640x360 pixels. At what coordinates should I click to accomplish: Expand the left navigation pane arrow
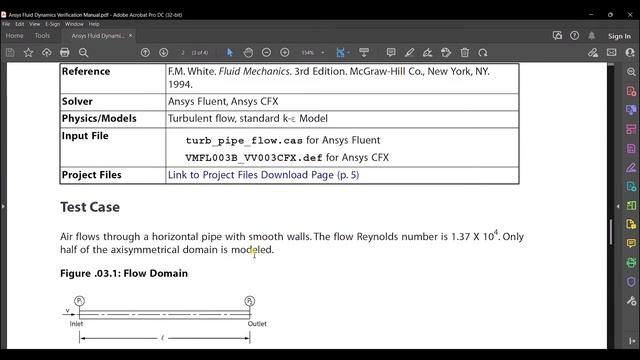(3, 207)
